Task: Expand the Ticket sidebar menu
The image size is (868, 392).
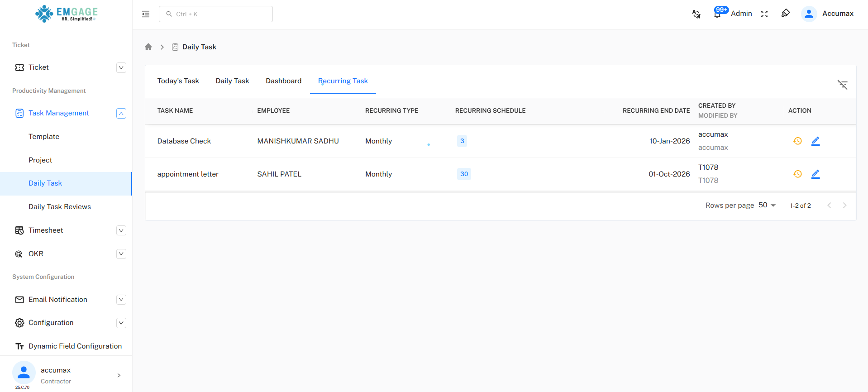Action: (x=121, y=67)
